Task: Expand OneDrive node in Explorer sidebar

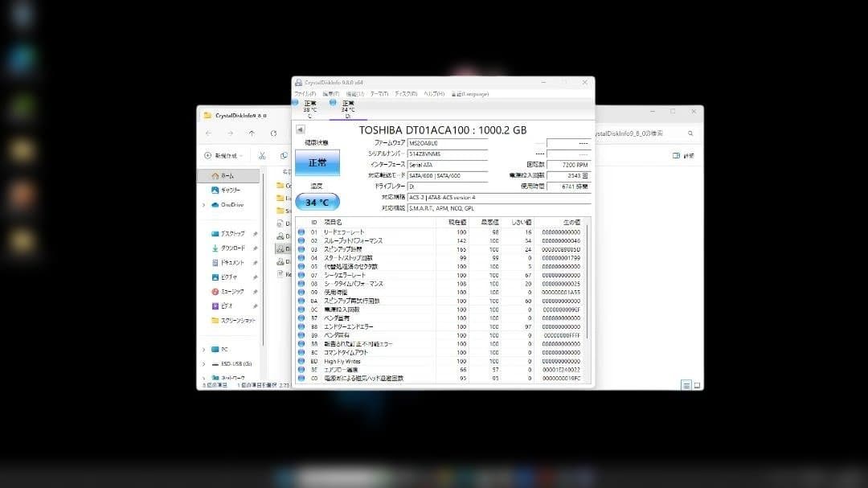Action: [x=203, y=205]
